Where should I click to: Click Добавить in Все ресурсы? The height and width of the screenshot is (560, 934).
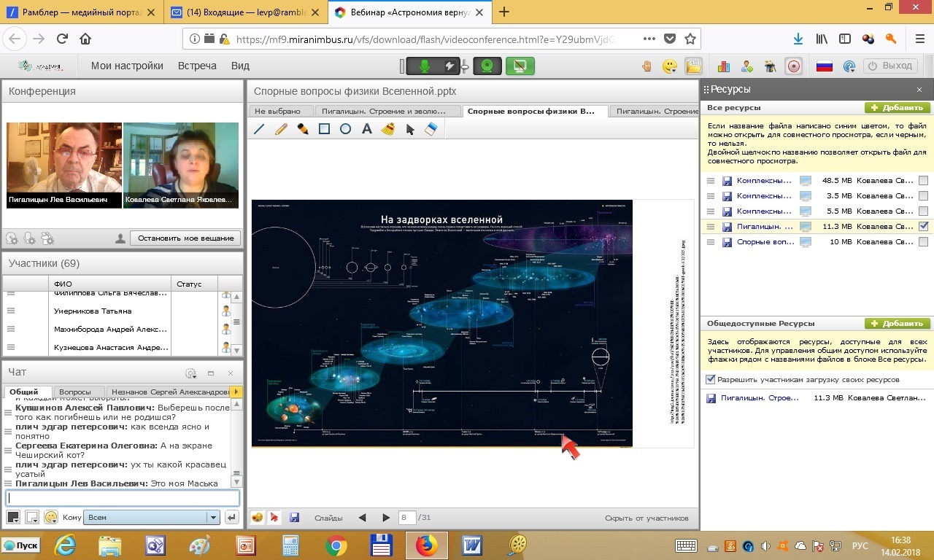(898, 107)
